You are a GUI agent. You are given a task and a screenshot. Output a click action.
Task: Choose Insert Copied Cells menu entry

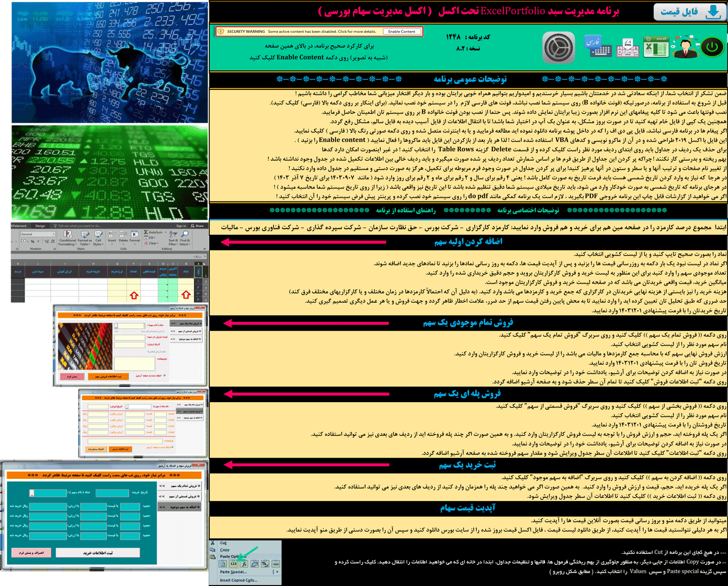(239, 580)
